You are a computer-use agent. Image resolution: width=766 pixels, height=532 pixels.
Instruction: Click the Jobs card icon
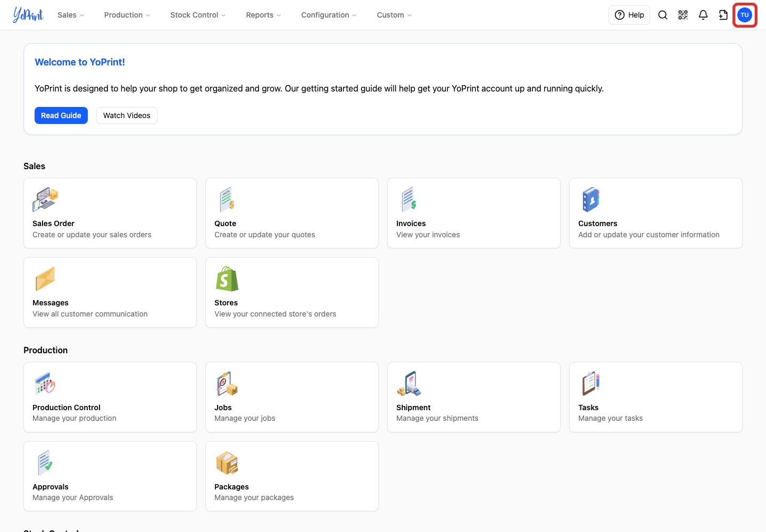(227, 384)
